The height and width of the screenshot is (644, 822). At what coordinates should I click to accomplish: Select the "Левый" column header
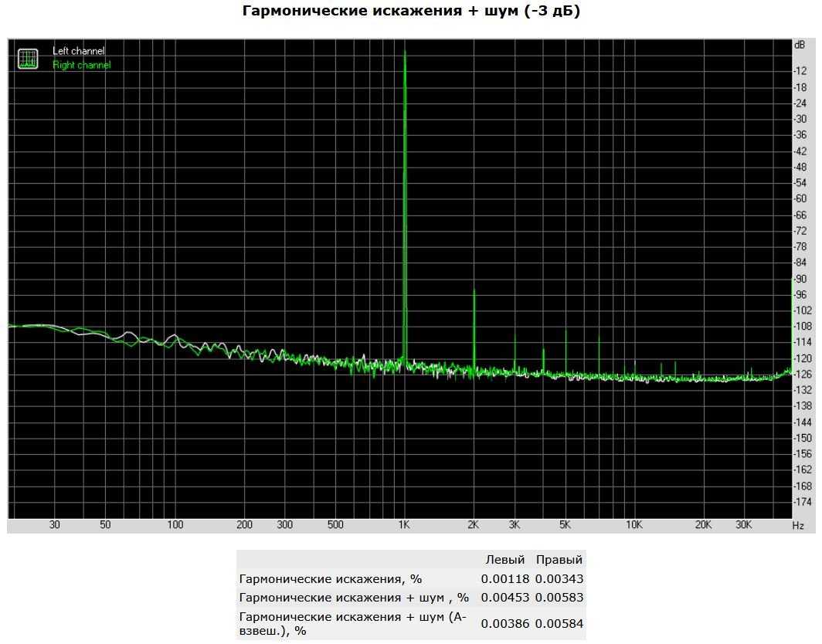pos(504,560)
